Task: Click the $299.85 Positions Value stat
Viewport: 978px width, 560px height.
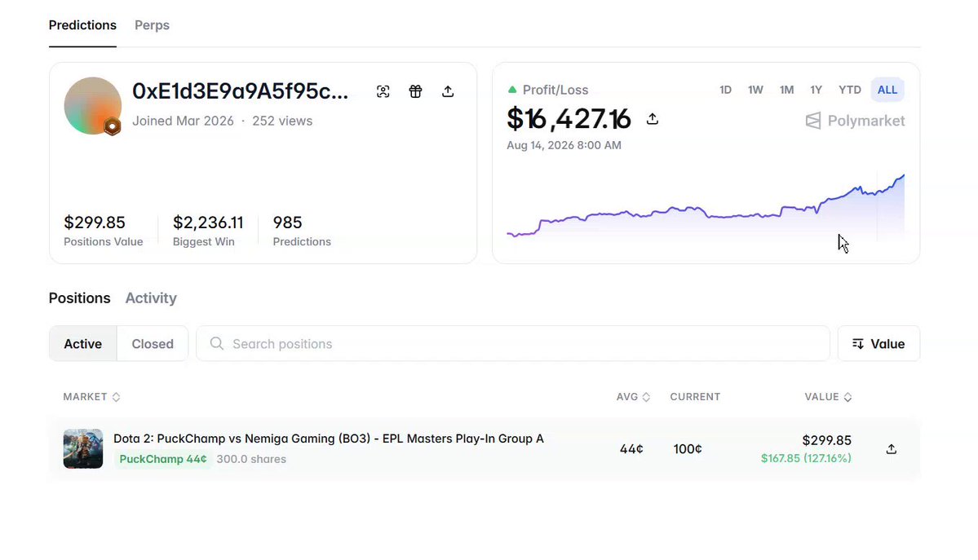Action: (x=103, y=231)
